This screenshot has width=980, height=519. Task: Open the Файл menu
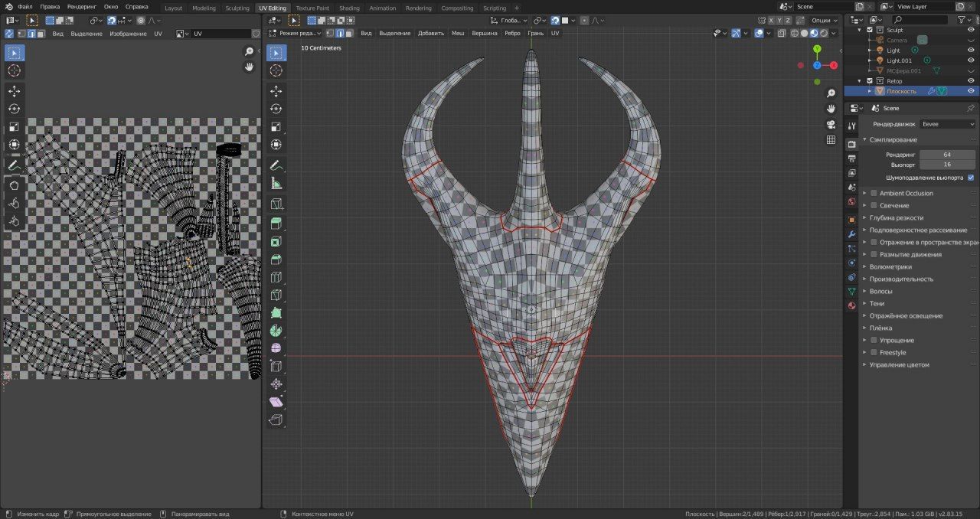[x=25, y=7]
